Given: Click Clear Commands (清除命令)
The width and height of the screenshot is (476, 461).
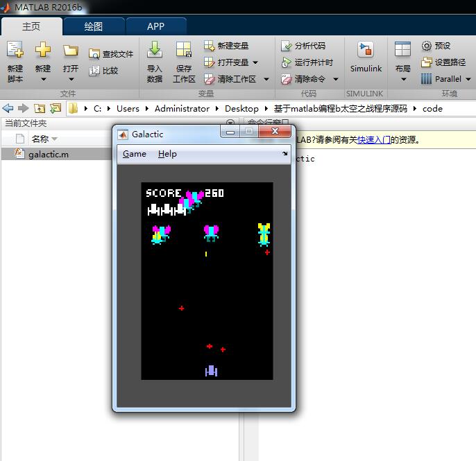Looking at the screenshot, I should click(303, 79).
